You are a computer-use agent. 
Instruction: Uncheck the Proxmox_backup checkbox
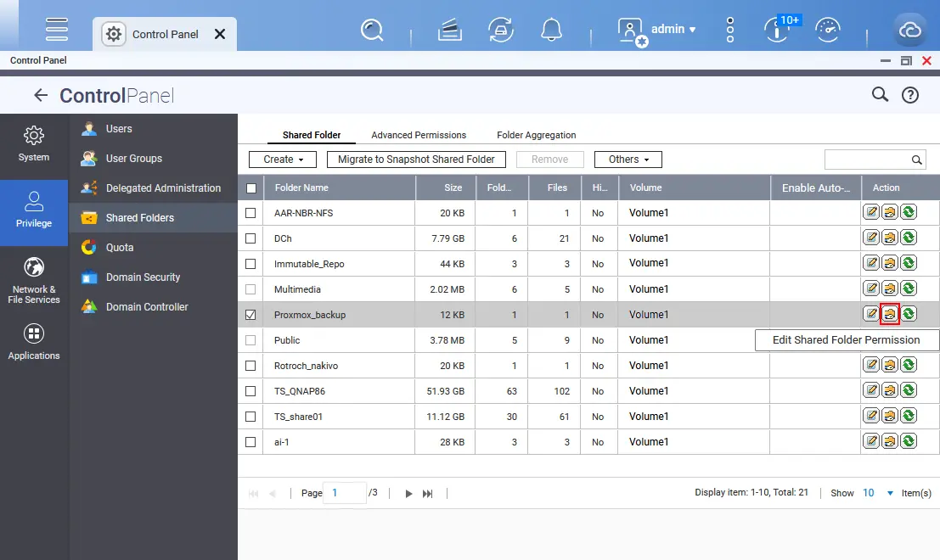click(250, 315)
